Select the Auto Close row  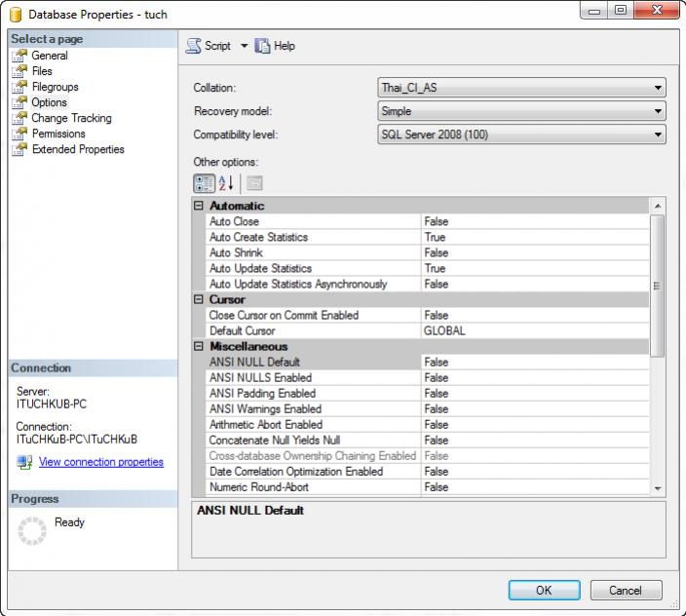pyautogui.click(x=427, y=221)
